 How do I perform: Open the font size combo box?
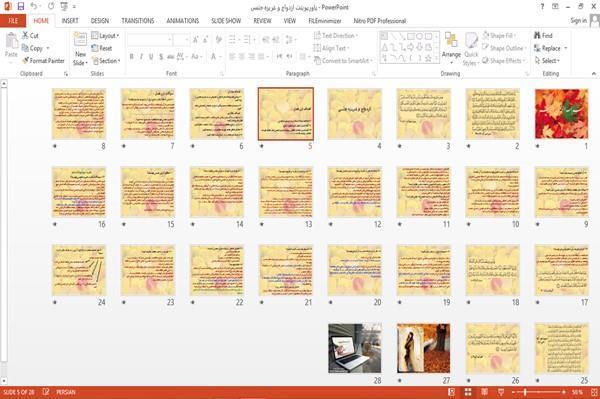pyautogui.click(x=181, y=40)
